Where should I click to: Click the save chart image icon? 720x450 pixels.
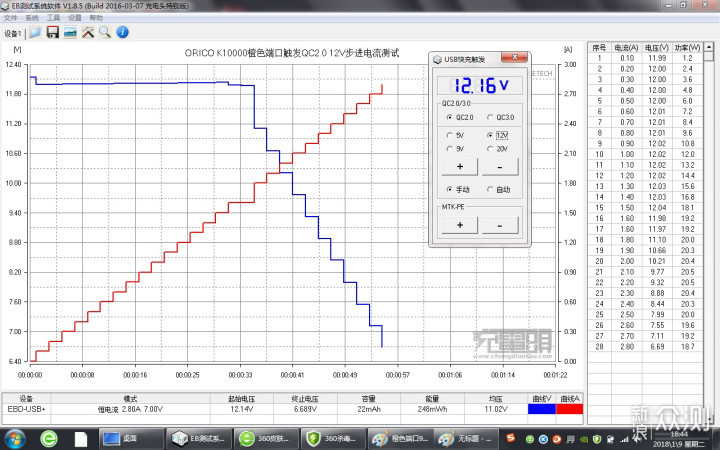70,32
